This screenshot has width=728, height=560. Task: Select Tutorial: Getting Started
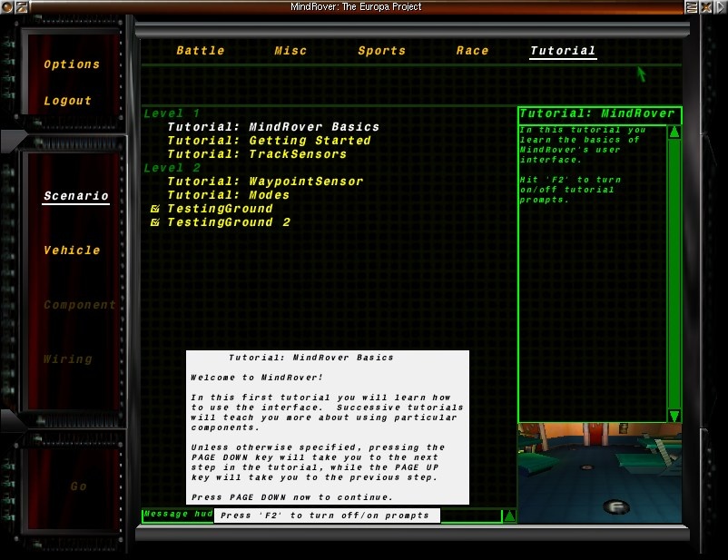pos(269,141)
